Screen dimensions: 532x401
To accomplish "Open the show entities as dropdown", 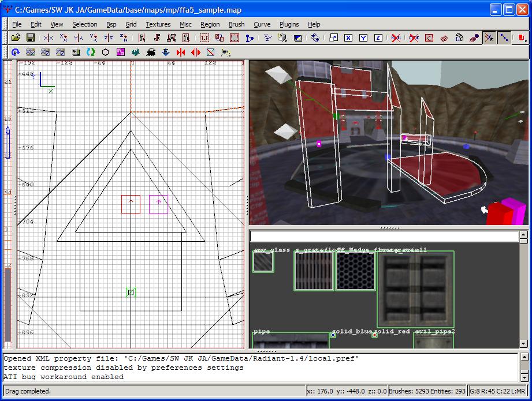I will point(522,38).
